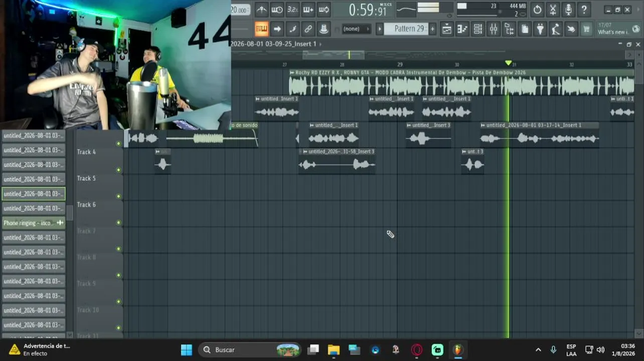Switch to FL Studio taskbar icon

[457, 350]
